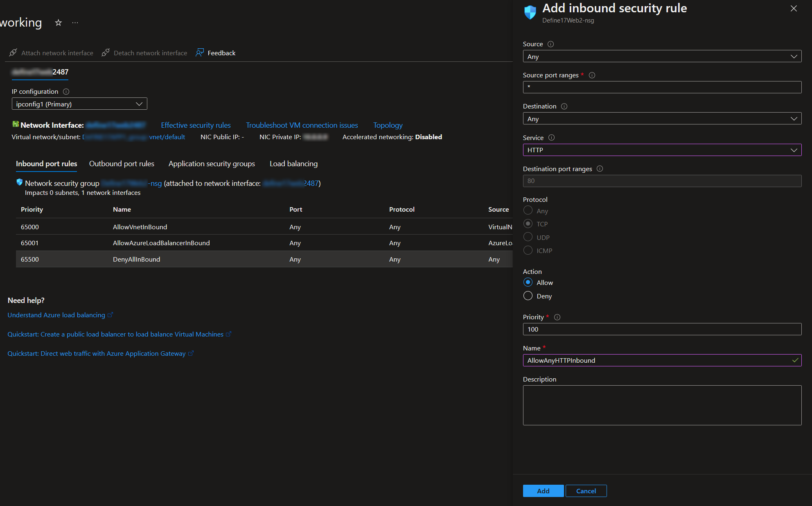
Task: Click external link icon beside public load balancer quickstart
Action: click(x=228, y=334)
